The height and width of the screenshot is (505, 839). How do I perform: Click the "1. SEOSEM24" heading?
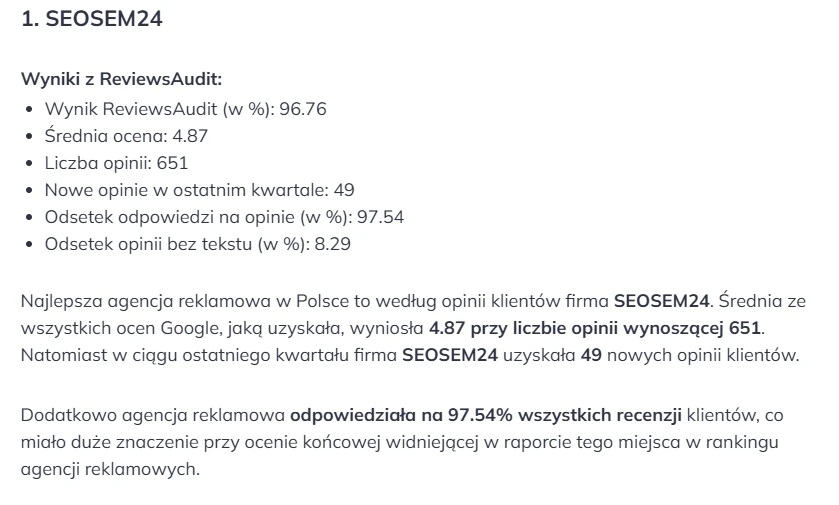pyautogui.click(x=92, y=20)
